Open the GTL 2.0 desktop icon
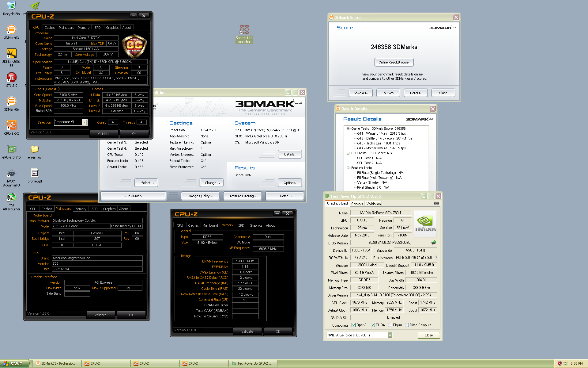588x368 pixels. [x=11, y=80]
